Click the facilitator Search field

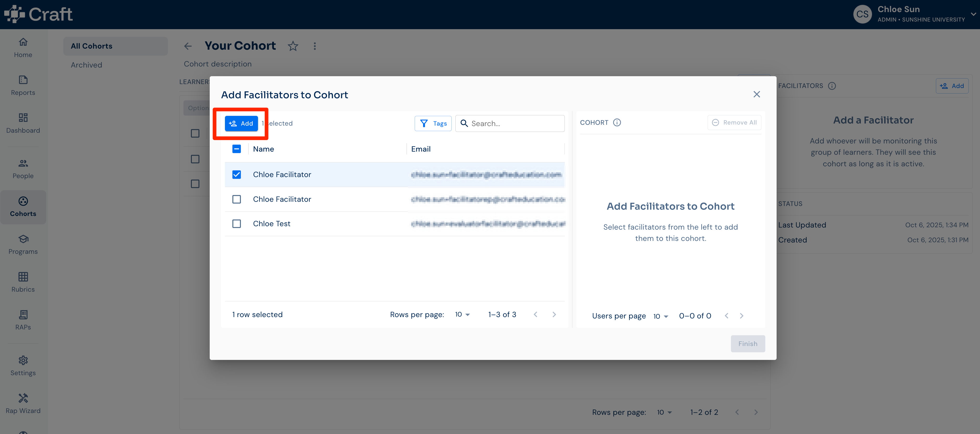pos(510,123)
